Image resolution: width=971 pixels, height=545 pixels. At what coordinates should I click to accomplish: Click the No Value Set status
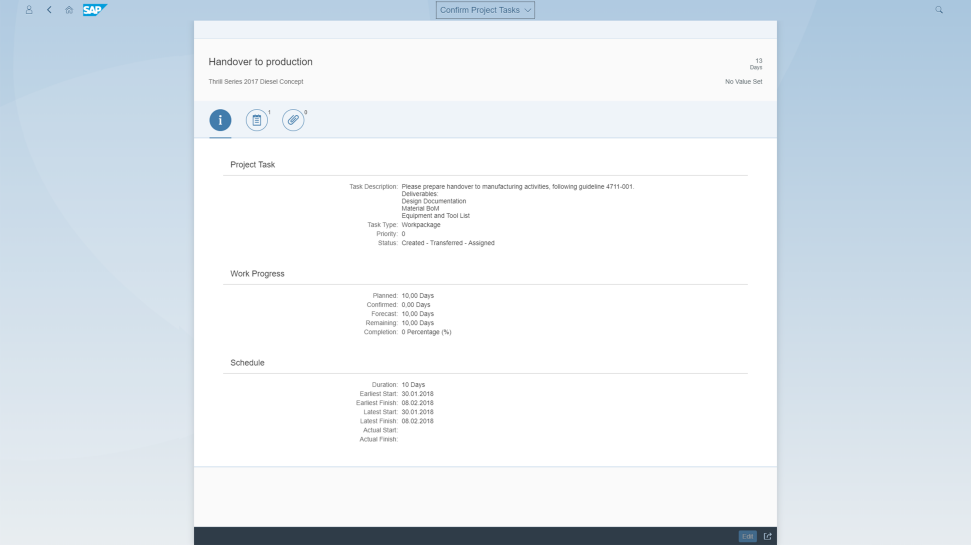743,82
